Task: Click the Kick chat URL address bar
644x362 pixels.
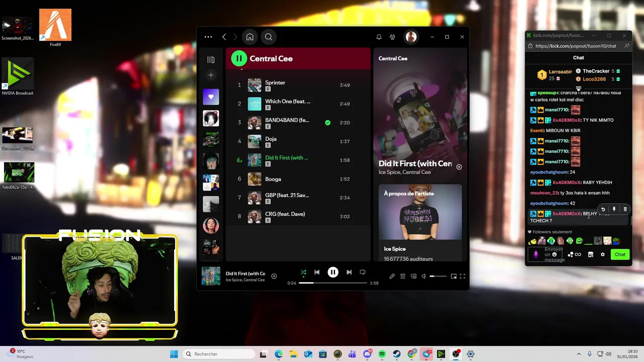Action: [576, 46]
